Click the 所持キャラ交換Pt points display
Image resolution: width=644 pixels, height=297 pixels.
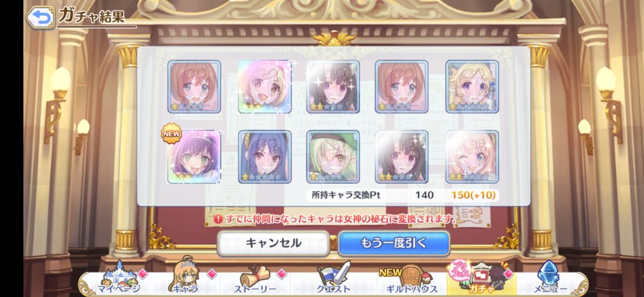[402, 195]
